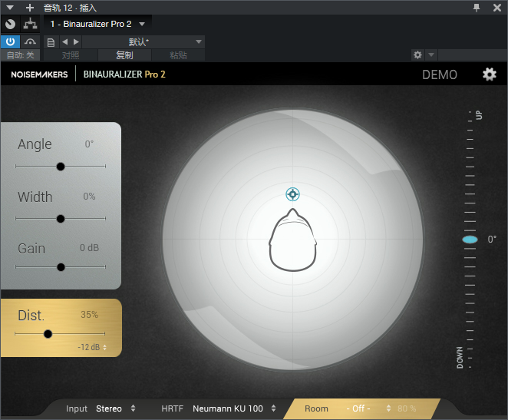This screenshot has width=508, height=420.
Task: Open the Room - Off - selector
Action: 358,408
